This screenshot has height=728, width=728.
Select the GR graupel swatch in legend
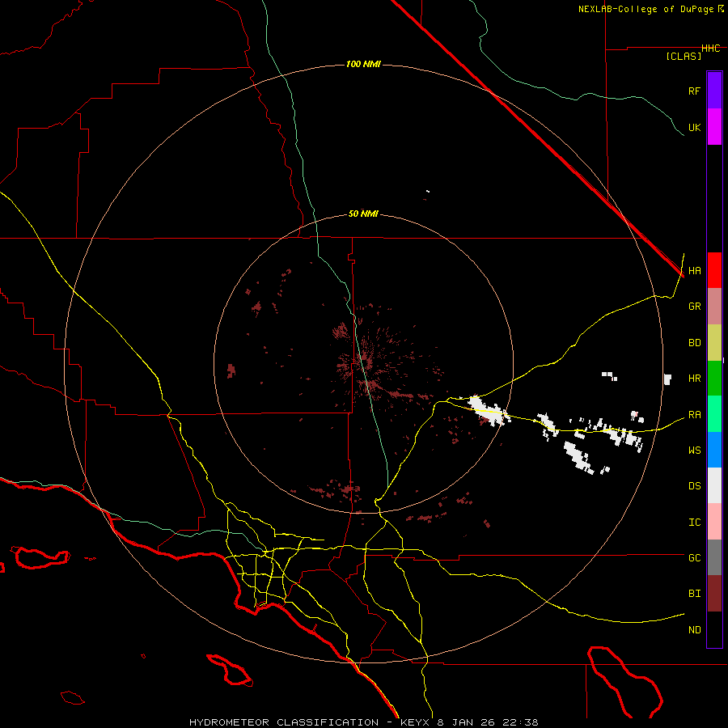pyautogui.click(x=714, y=306)
